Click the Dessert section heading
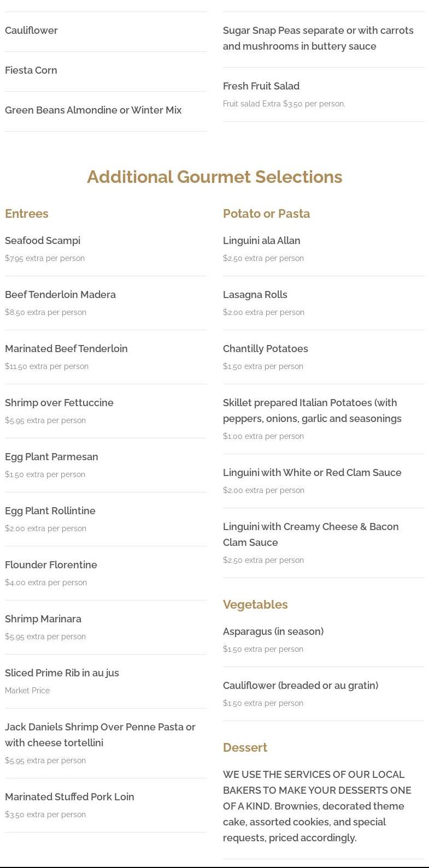This screenshot has height=868, width=429. [245, 748]
